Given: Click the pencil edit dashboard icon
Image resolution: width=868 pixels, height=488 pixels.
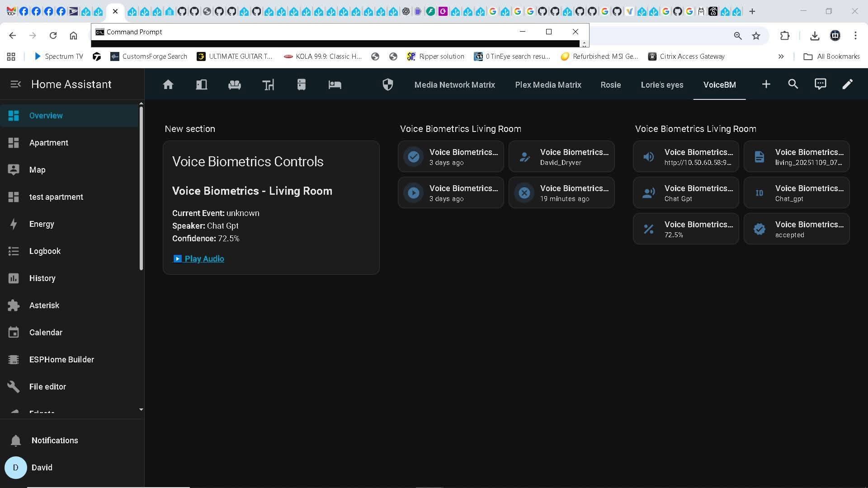Looking at the screenshot, I should tap(847, 84).
